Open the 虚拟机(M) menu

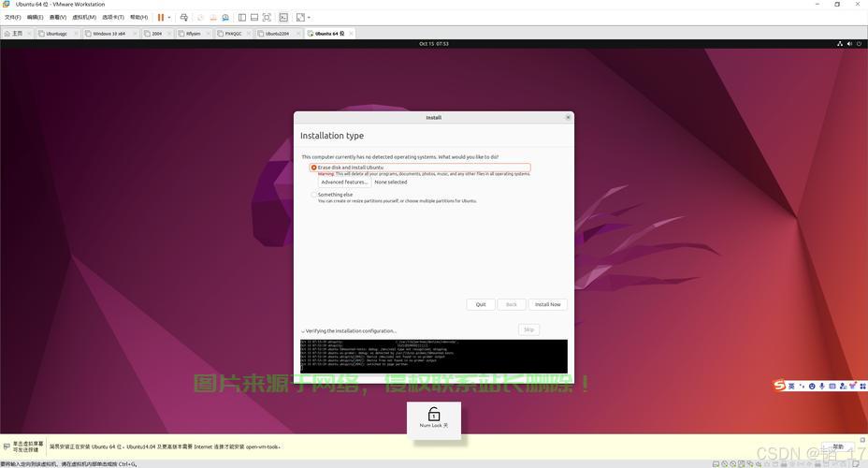pos(84,17)
